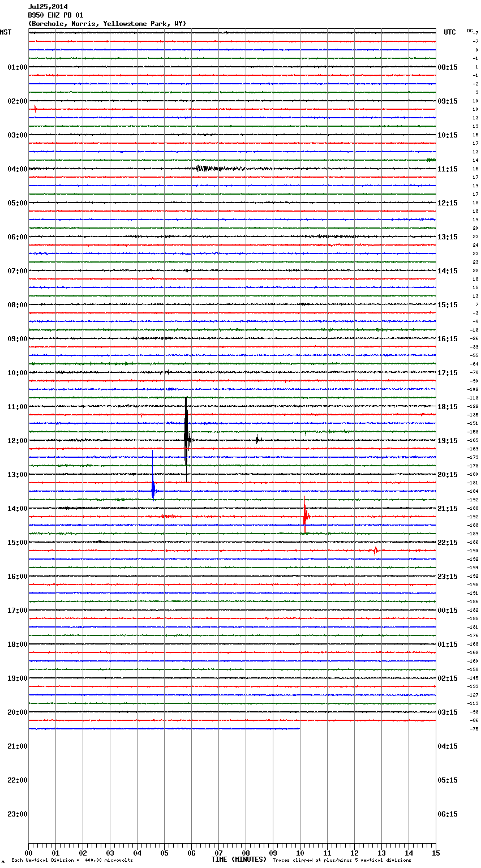Select the 01:00 MST hour label
The height and width of the screenshot is (868, 481).
[x=18, y=67]
